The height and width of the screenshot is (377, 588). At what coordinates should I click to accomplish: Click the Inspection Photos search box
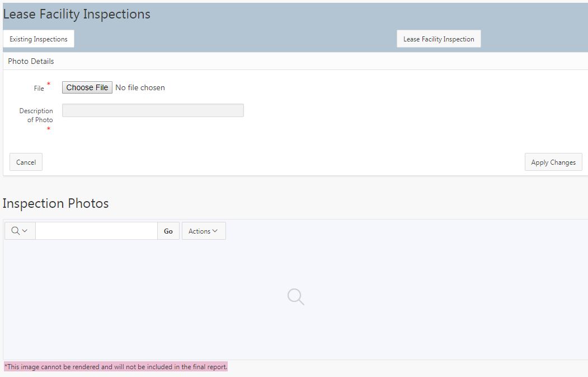pos(96,231)
